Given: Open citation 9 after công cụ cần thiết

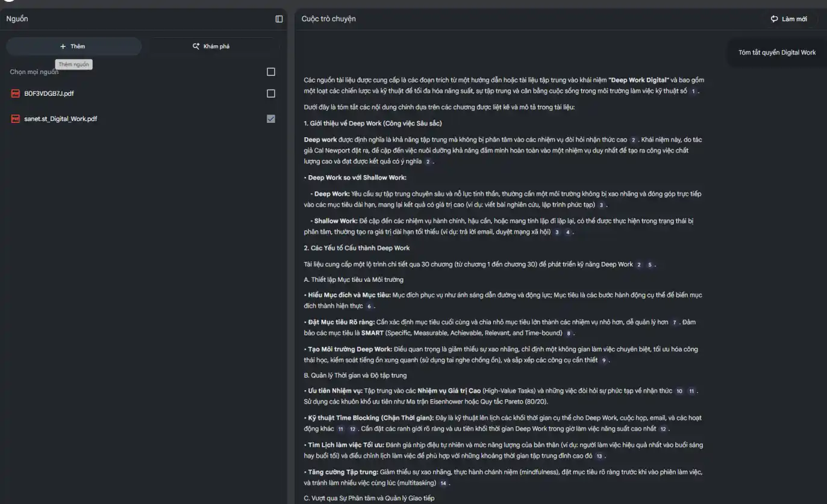Looking at the screenshot, I should (604, 361).
